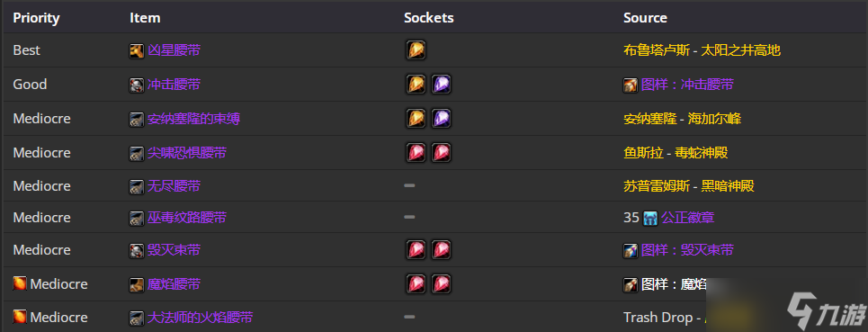The height and width of the screenshot is (332, 868).
Task: Click the Sockets column header
Action: pyautogui.click(x=428, y=18)
